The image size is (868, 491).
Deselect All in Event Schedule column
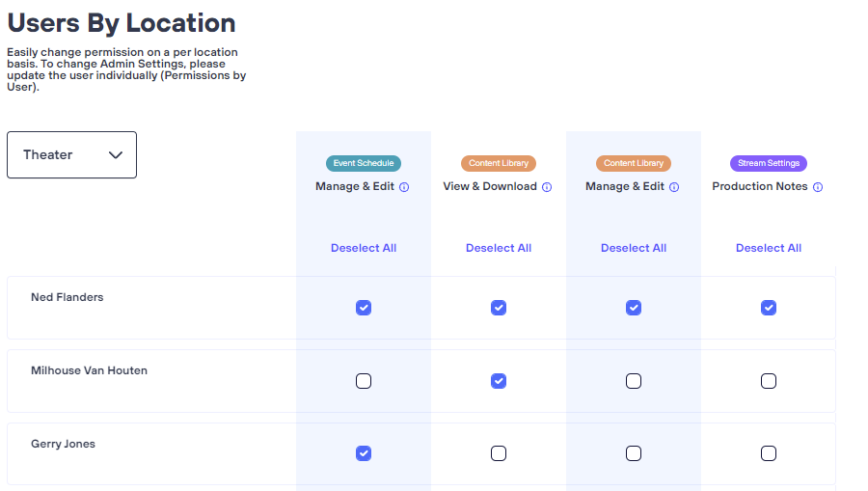[364, 248]
